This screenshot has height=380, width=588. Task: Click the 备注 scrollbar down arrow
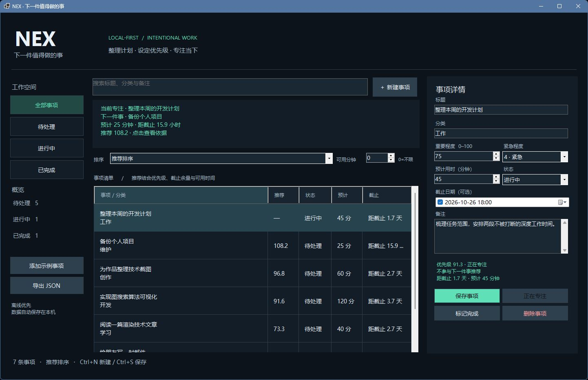point(565,250)
